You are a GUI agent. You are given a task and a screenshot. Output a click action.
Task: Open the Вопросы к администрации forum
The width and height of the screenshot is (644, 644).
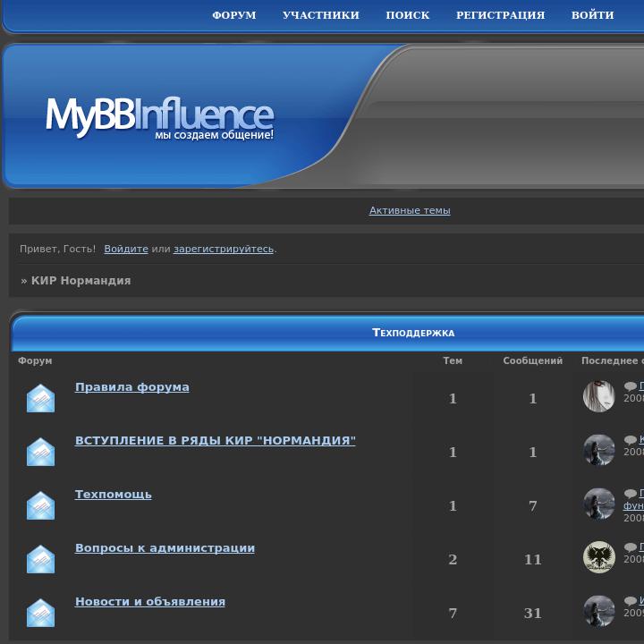[165, 548]
